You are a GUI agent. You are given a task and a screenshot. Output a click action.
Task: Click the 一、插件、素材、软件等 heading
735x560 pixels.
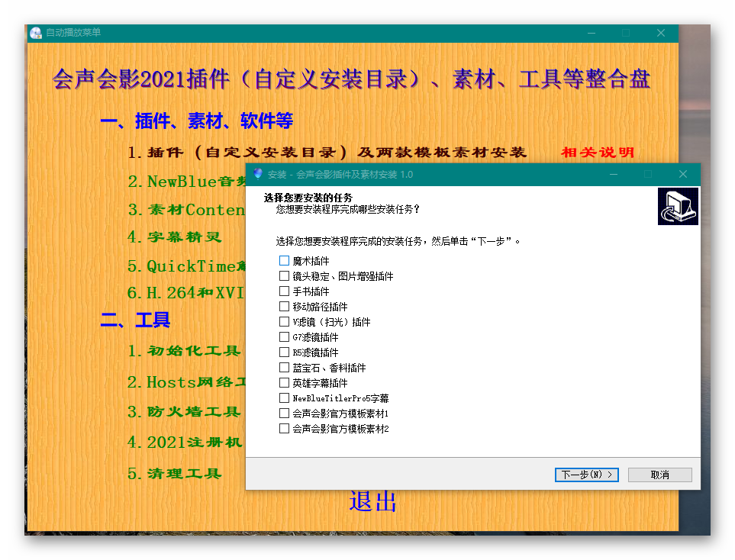(x=197, y=121)
